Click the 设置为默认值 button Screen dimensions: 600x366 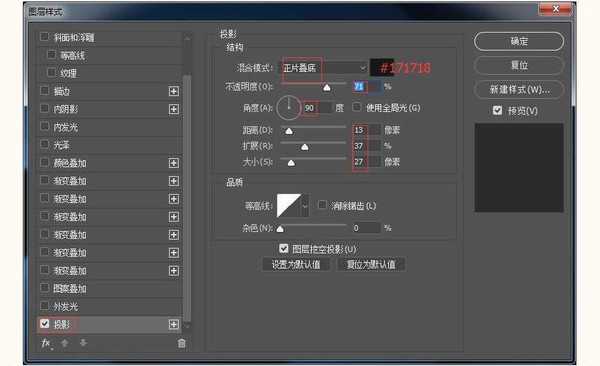(x=296, y=265)
